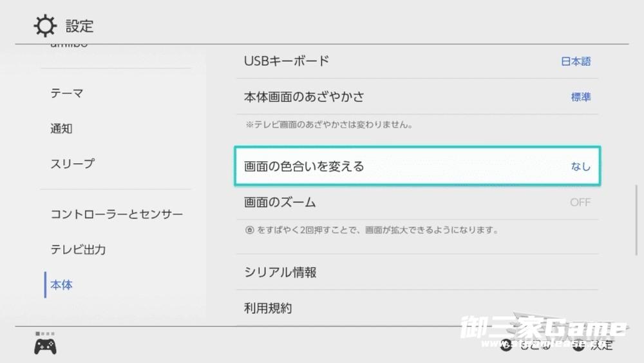Toggle 画面のズーム OFF switch
This screenshot has width=644, height=363.
coord(580,202)
